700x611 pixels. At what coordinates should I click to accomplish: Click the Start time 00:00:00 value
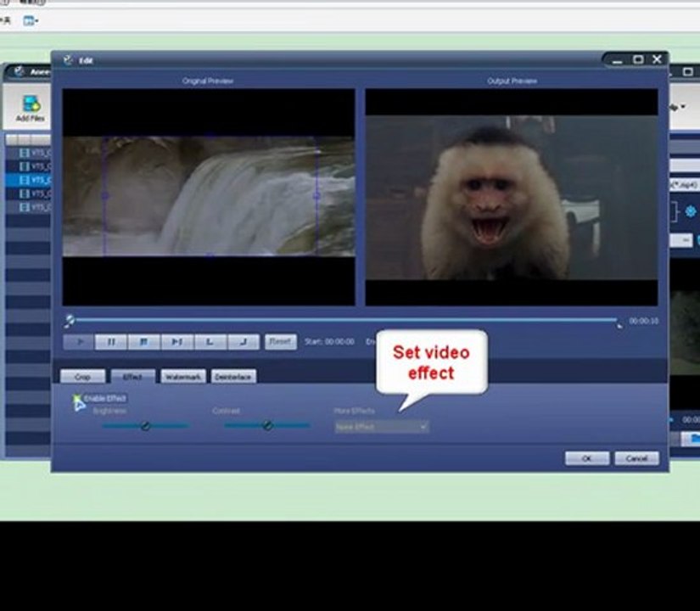click(x=339, y=342)
